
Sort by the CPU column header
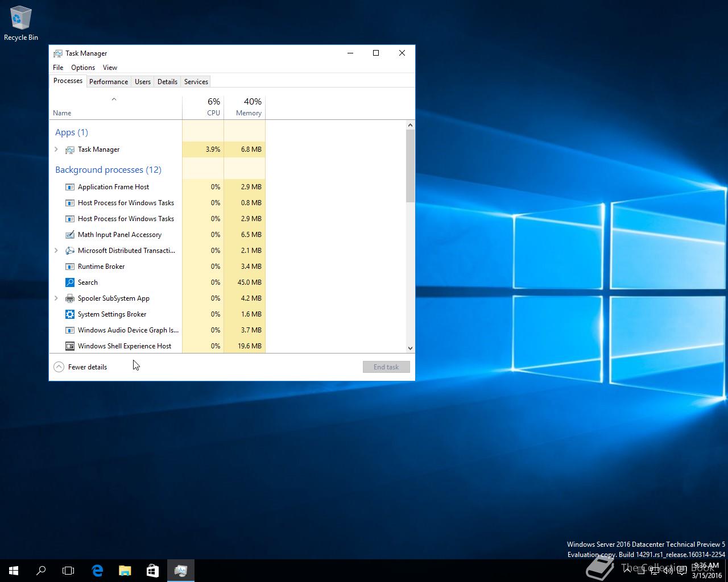[203, 107]
